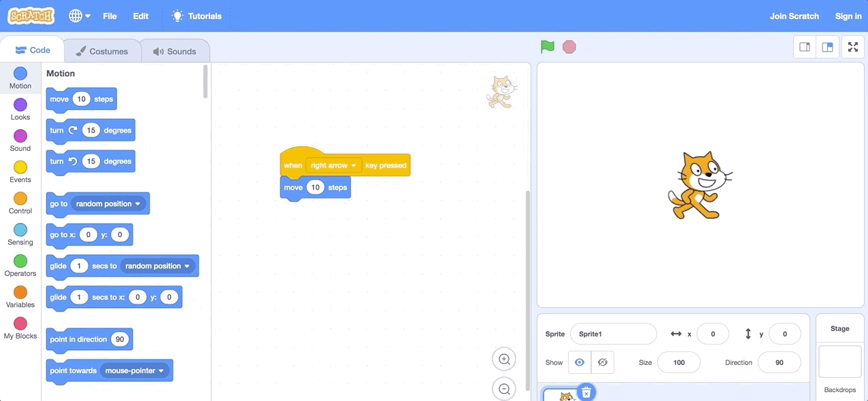868x401 pixels.
Task: Select the Looks block category
Action: [x=20, y=109]
